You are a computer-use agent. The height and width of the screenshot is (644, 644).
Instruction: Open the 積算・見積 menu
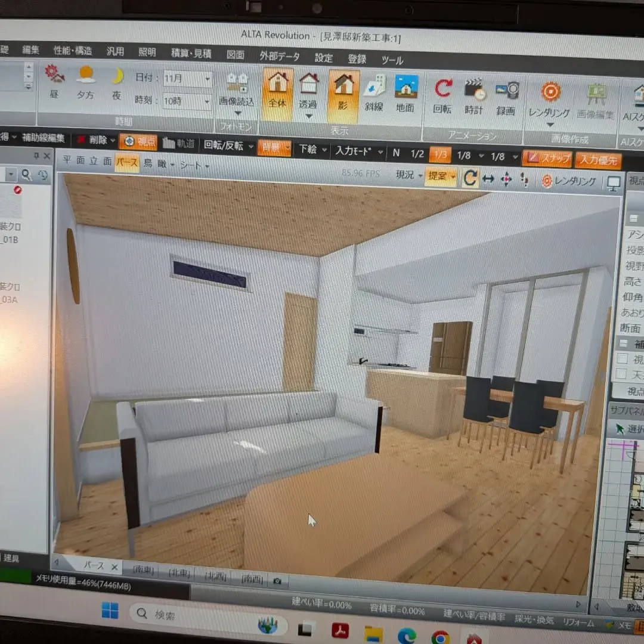tap(191, 54)
